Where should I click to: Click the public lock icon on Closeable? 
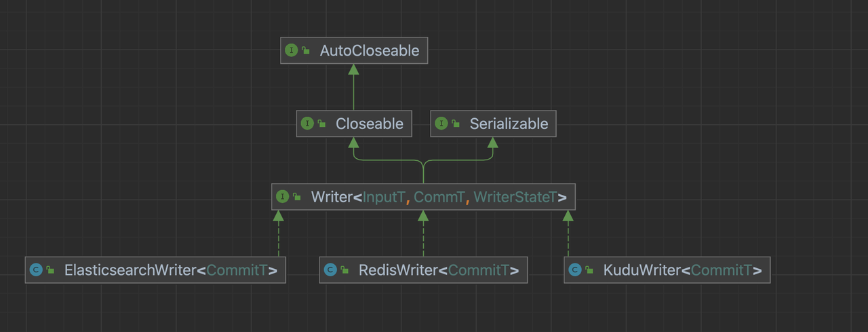[x=322, y=124]
